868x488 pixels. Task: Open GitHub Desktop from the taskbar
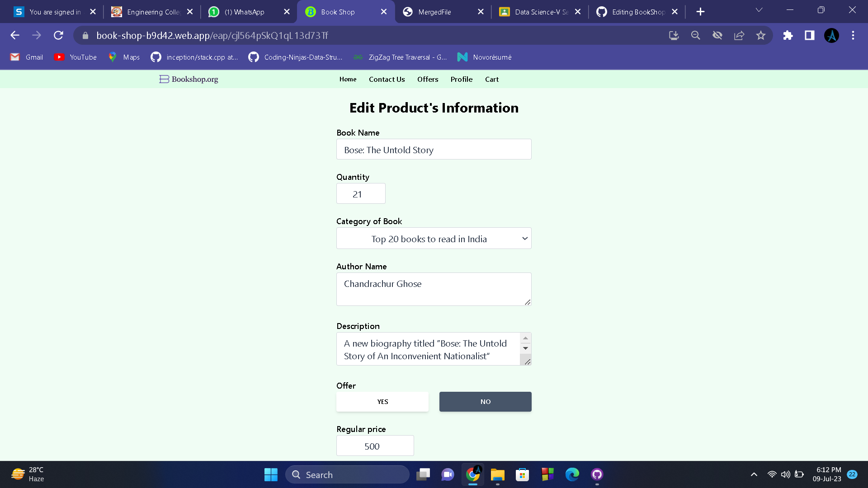(x=597, y=474)
